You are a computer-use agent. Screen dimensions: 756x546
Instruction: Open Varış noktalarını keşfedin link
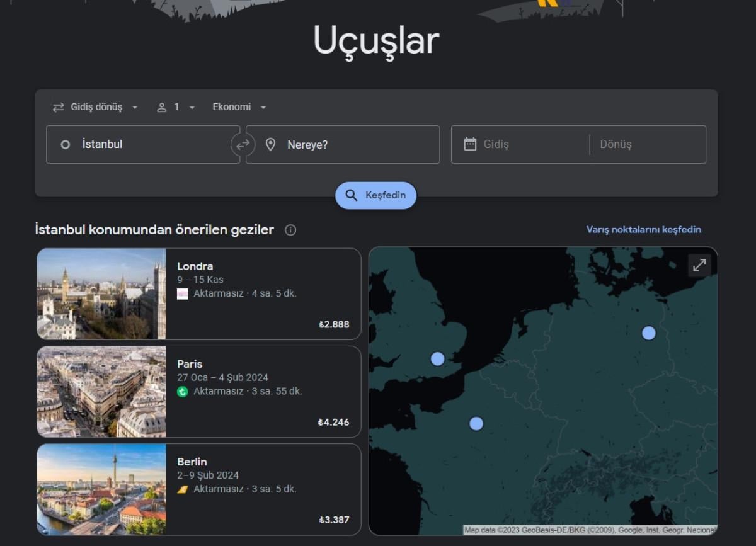point(643,230)
